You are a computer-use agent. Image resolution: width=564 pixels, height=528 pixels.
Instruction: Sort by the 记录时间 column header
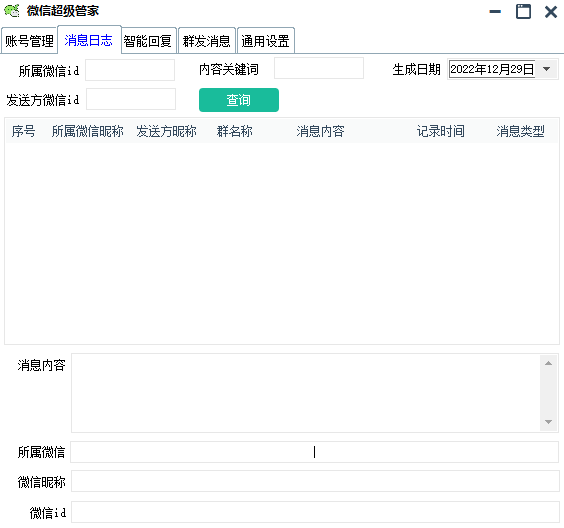tap(440, 131)
